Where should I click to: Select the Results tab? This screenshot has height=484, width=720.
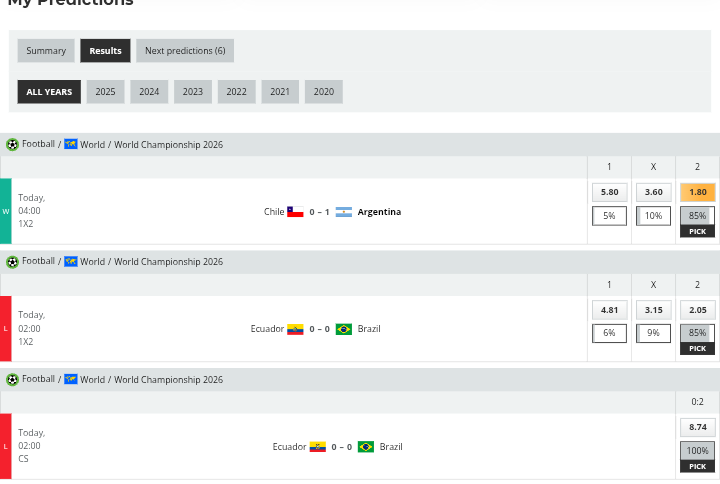click(105, 51)
